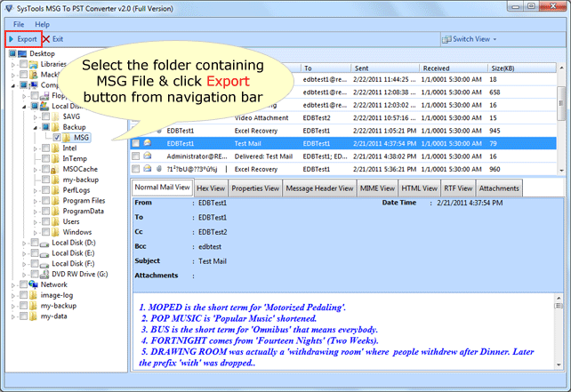Check the Intel folder checkbox
This screenshot has height=392, width=571.
pos(46,148)
